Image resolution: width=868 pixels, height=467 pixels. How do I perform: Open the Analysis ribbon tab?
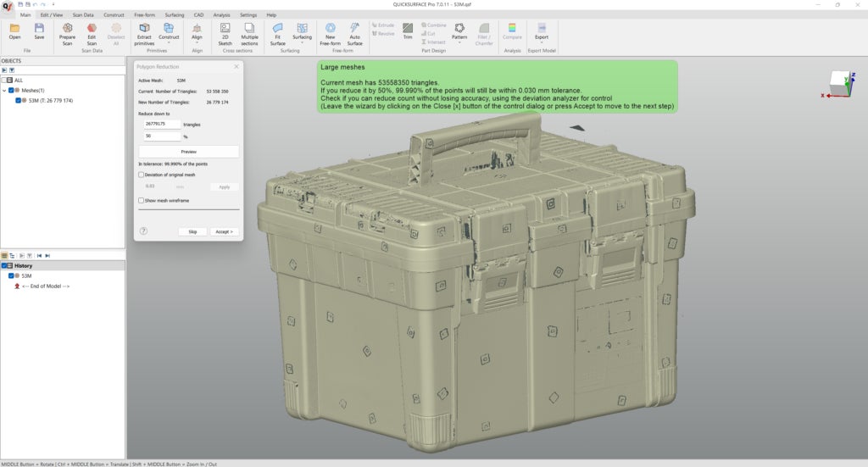(x=221, y=14)
